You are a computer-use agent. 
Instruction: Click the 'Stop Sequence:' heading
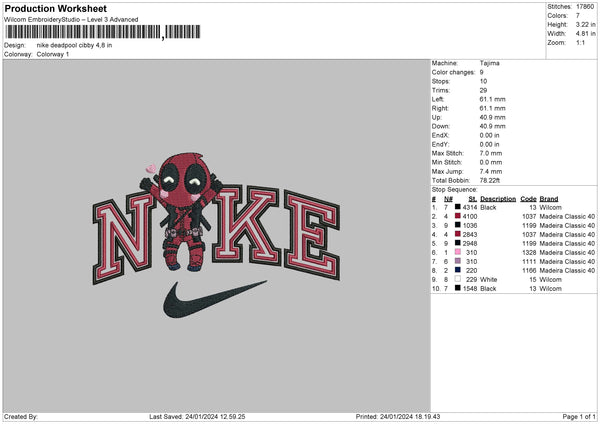455,189
